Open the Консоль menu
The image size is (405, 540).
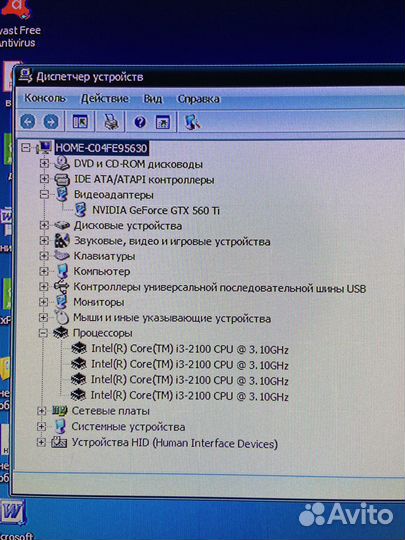pos(44,98)
